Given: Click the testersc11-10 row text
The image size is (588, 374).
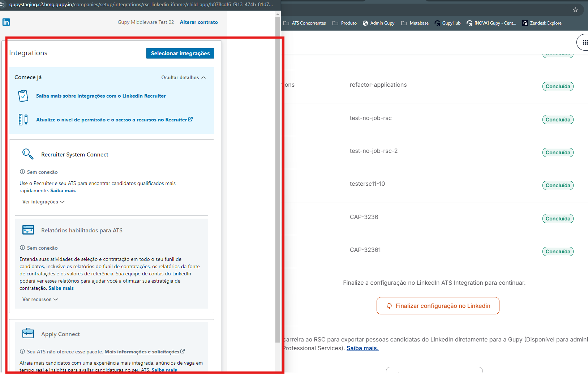Looking at the screenshot, I should click(x=367, y=184).
